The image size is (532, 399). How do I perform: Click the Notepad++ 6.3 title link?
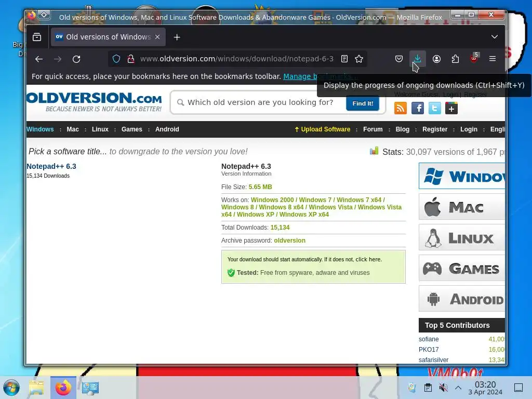tap(51, 166)
